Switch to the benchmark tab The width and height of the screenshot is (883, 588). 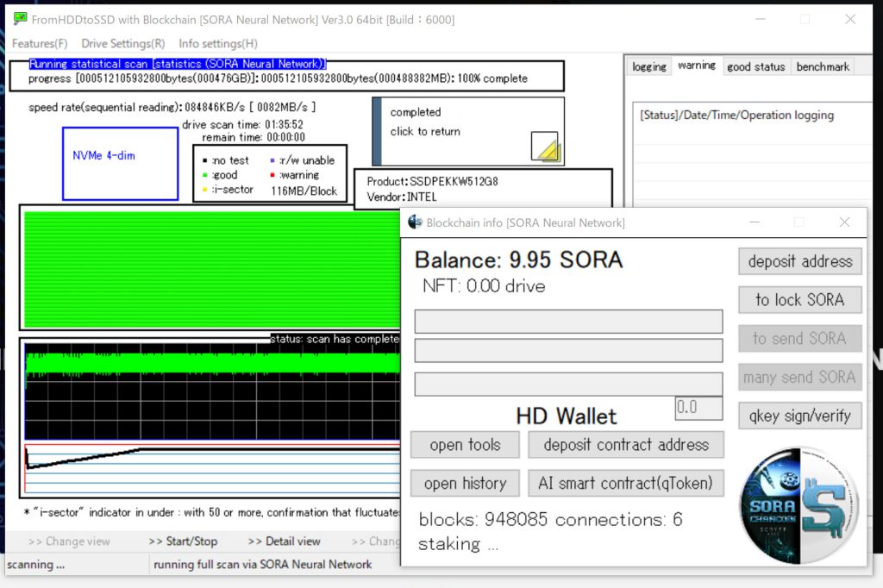click(822, 66)
